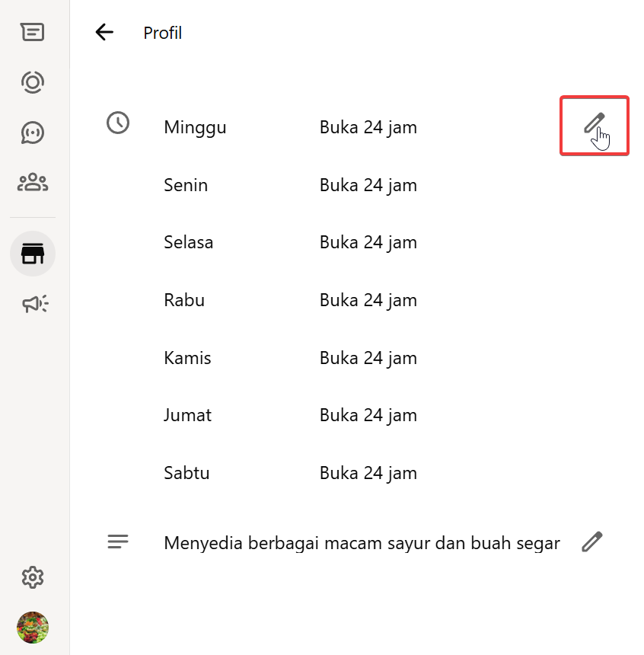Open the Chats icon in sidebar
644x655 pixels.
point(33,32)
